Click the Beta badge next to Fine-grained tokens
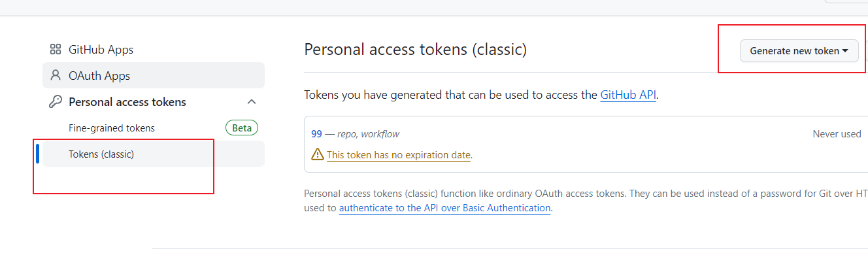Image resolution: width=868 pixels, height=278 pixels. pos(242,128)
